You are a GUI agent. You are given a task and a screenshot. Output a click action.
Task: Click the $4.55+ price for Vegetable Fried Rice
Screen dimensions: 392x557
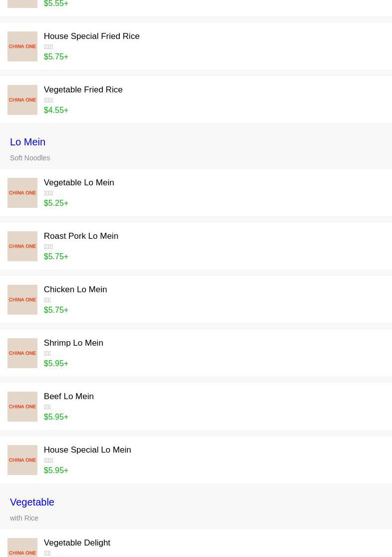pyautogui.click(x=56, y=110)
